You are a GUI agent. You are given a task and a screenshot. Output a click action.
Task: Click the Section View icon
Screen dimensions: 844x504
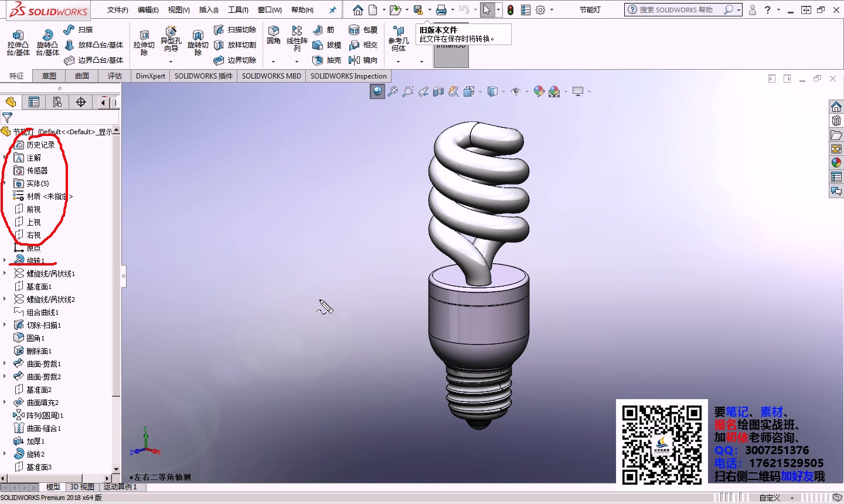438,91
